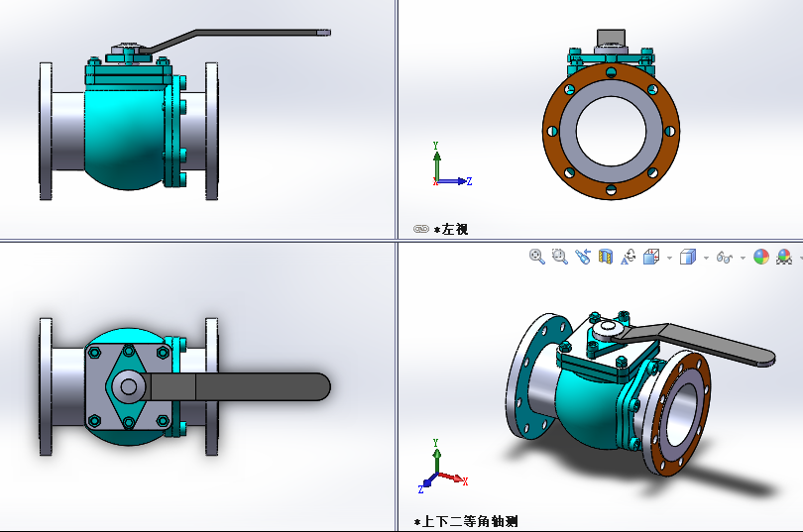Open Dynamic Annotation Views icon
This screenshot has height=532, width=803.
[x=629, y=257]
